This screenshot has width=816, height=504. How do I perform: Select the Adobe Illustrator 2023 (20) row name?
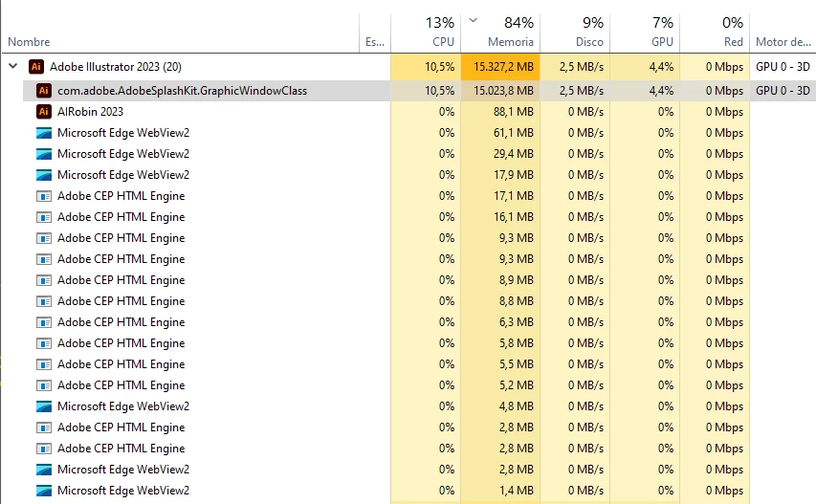point(116,67)
